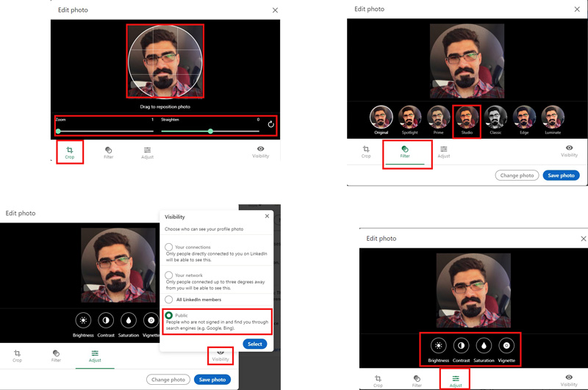
Task: Click Save photo in the filter thumbnails editor
Action: click(x=561, y=176)
